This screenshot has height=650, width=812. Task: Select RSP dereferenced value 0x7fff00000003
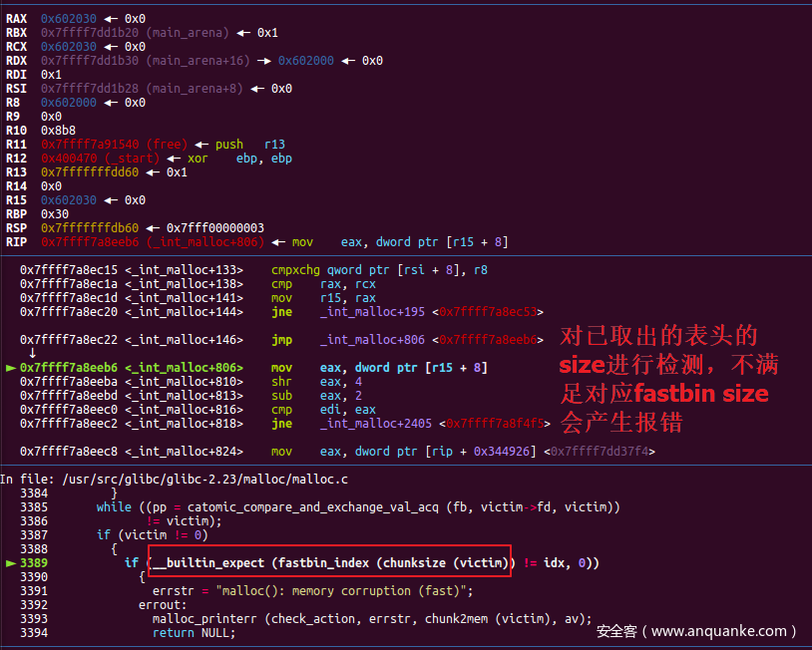click(x=214, y=228)
